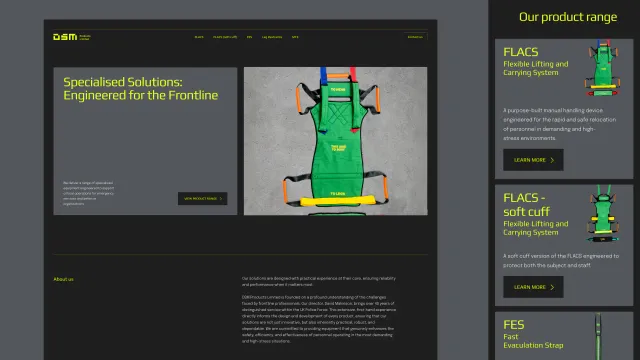This screenshot has height=360, width=640.
Task: Click the hero headline Specialised Solutions text
Action: click(x=140, y=89)
